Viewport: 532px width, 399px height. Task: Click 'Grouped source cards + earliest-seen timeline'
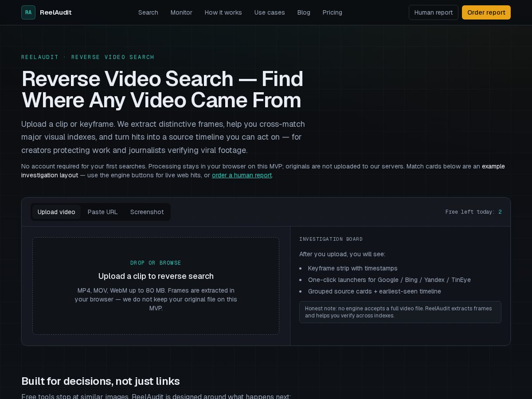click(x=374, y=291)
